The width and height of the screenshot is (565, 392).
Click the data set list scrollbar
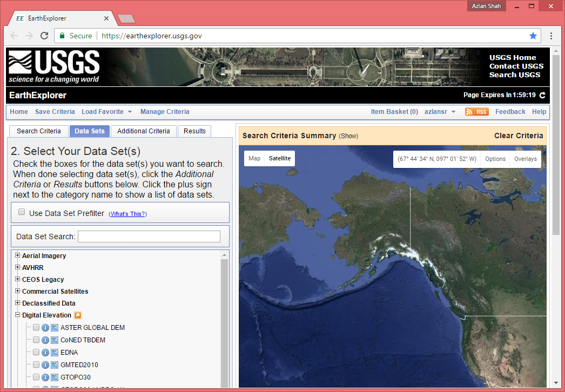pos(224,322)
